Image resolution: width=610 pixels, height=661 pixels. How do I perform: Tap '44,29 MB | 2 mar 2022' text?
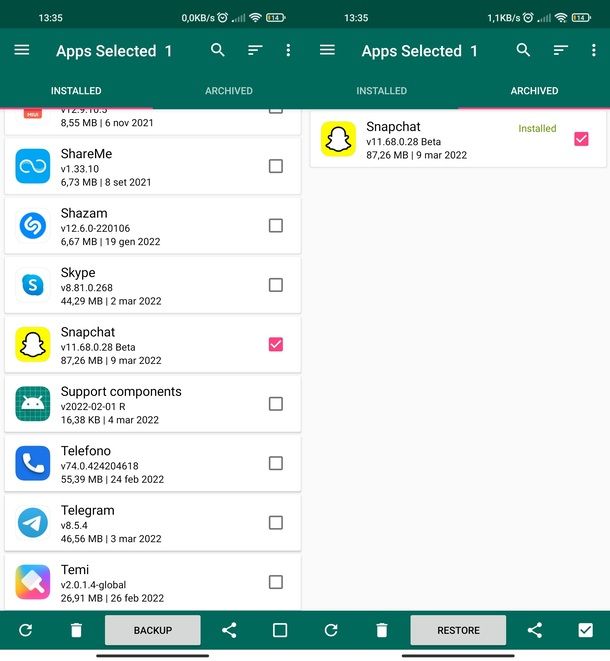point(111,301)
